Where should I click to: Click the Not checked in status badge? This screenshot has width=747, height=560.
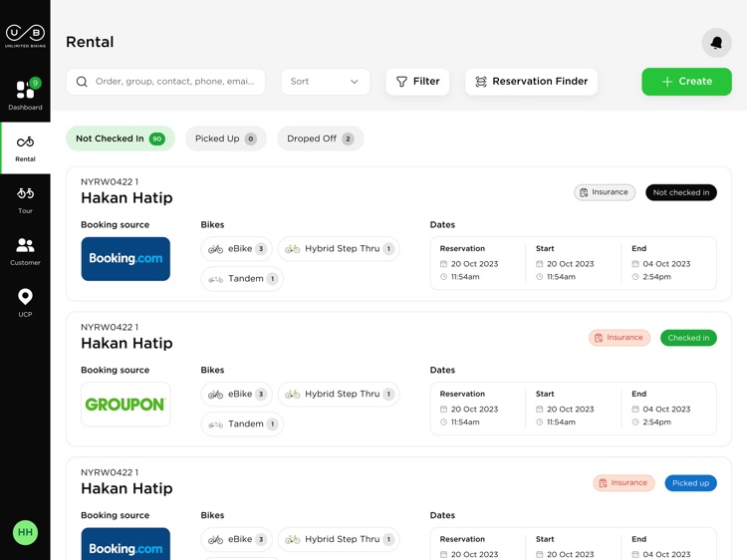681,192
